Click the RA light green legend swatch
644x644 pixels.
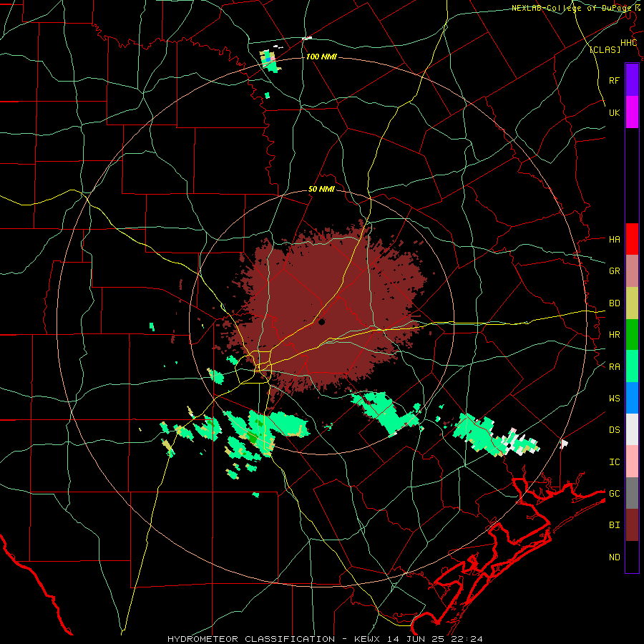[632, 366]
